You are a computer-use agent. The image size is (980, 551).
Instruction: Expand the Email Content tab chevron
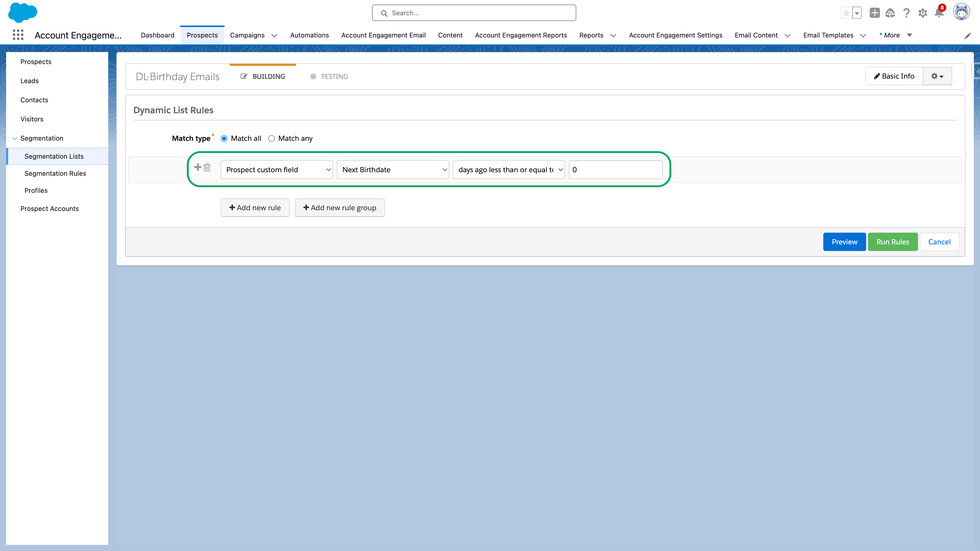click(788, 35)
